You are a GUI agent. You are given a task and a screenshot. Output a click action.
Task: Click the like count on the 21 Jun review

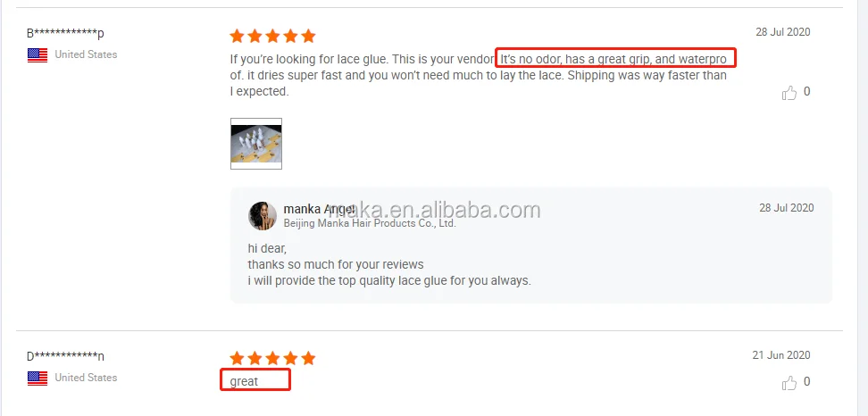(806, 382)
